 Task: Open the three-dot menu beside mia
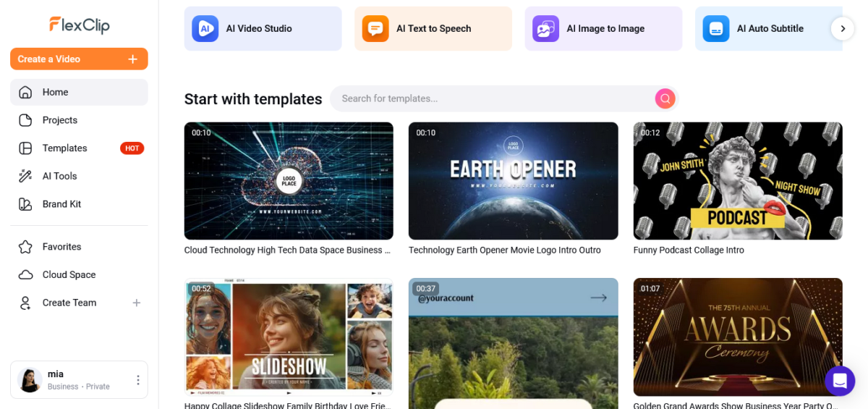[x=138, y=380]
